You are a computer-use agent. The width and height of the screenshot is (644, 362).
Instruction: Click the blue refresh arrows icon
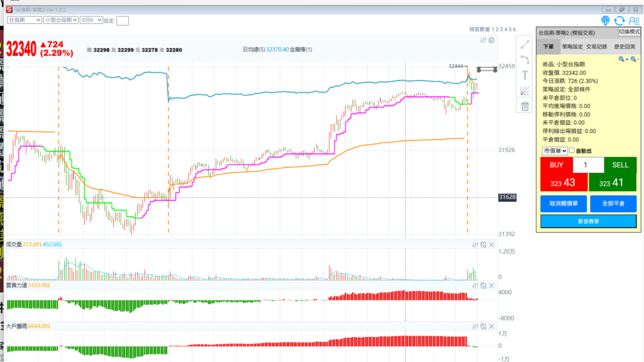click(619, 21)
